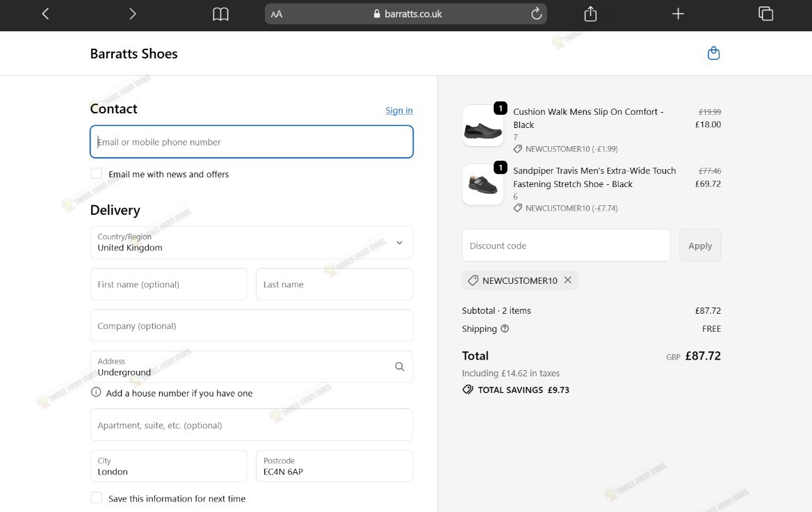Focus the Email or mobile phone field
The height and width of the screenshot is (512, 812).
(x=251, y=141)
